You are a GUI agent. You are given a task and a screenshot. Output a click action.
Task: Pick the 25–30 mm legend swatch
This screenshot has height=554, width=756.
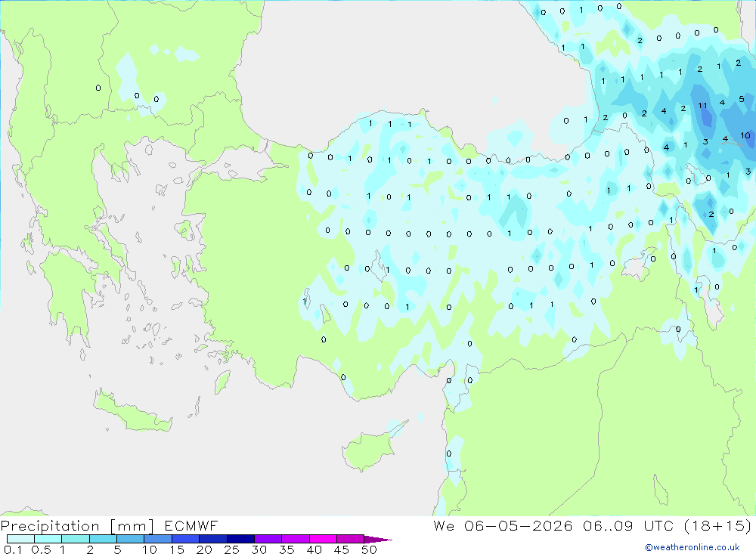pos(240,539)
